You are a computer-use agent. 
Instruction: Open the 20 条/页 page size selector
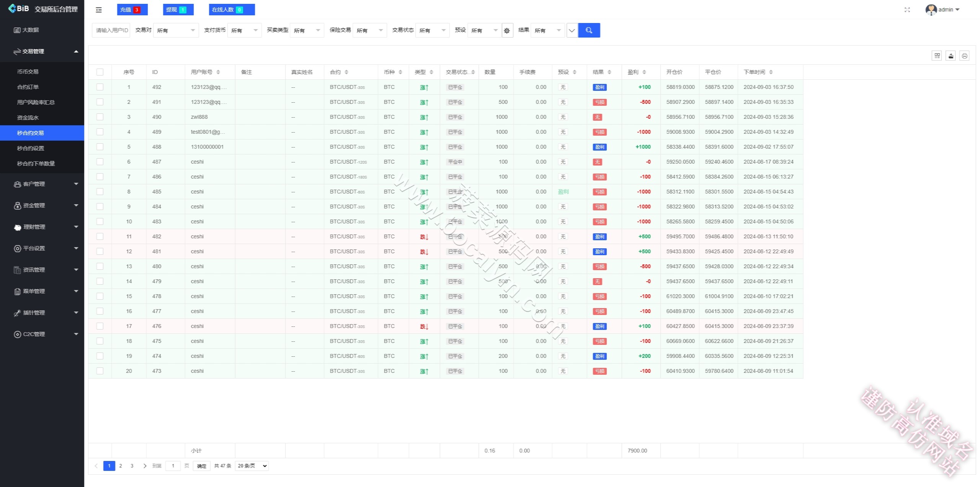click(x=252, y=466)
